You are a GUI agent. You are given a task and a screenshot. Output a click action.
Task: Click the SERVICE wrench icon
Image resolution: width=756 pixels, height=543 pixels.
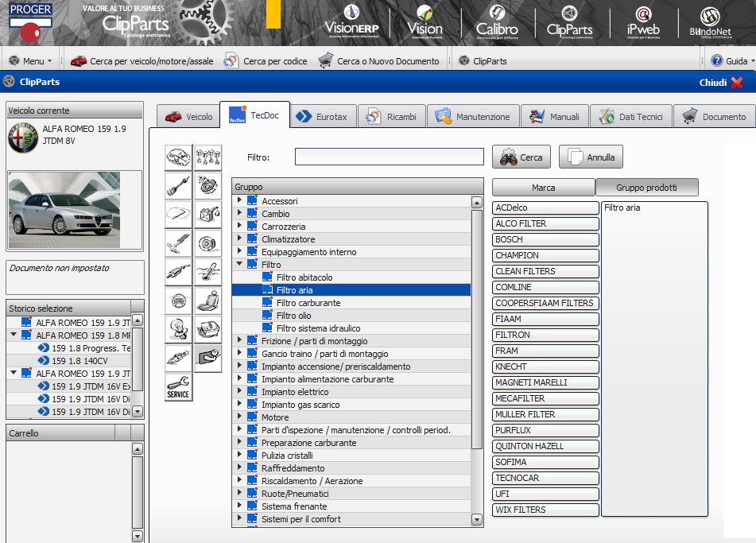pos(178,387)
